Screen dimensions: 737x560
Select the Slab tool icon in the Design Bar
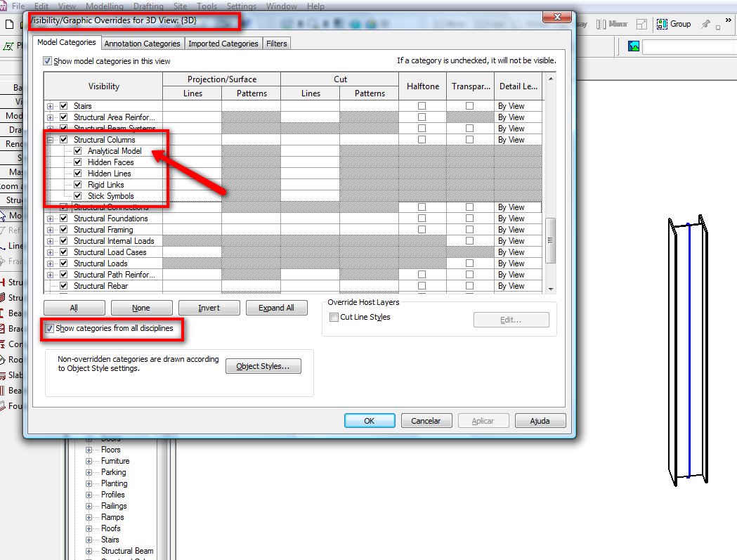tap(3, 375)
